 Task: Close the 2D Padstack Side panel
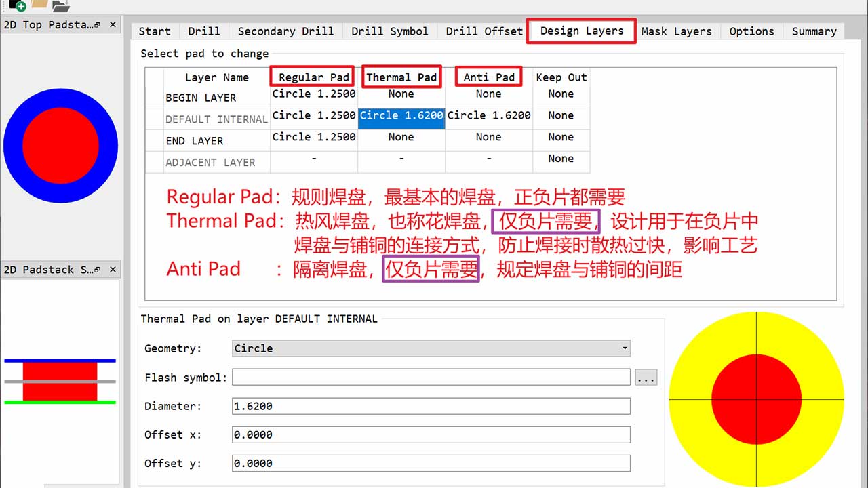[113, 270]
